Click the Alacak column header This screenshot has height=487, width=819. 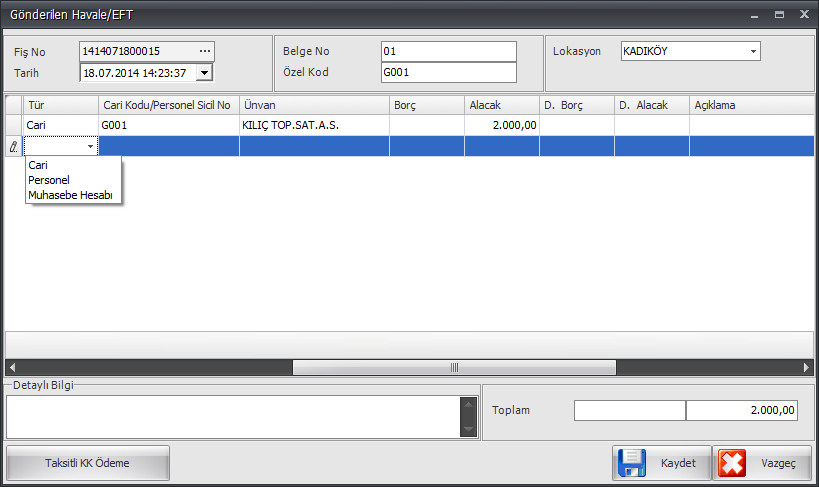(501, 105)
